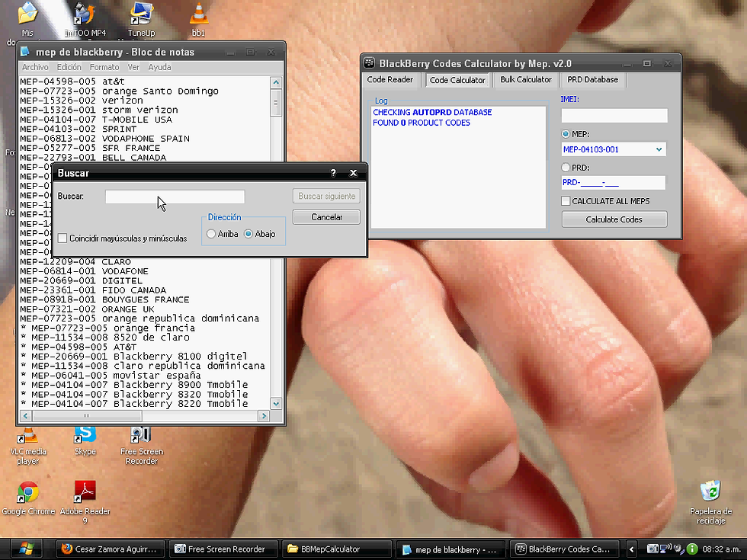Click the Windows Start button
Screen dimensions: 747x560
coord(27,549)
